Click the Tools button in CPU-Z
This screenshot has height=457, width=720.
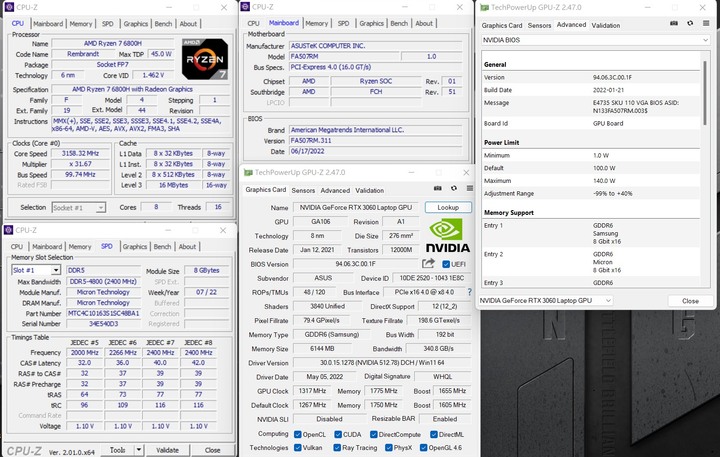118,450
